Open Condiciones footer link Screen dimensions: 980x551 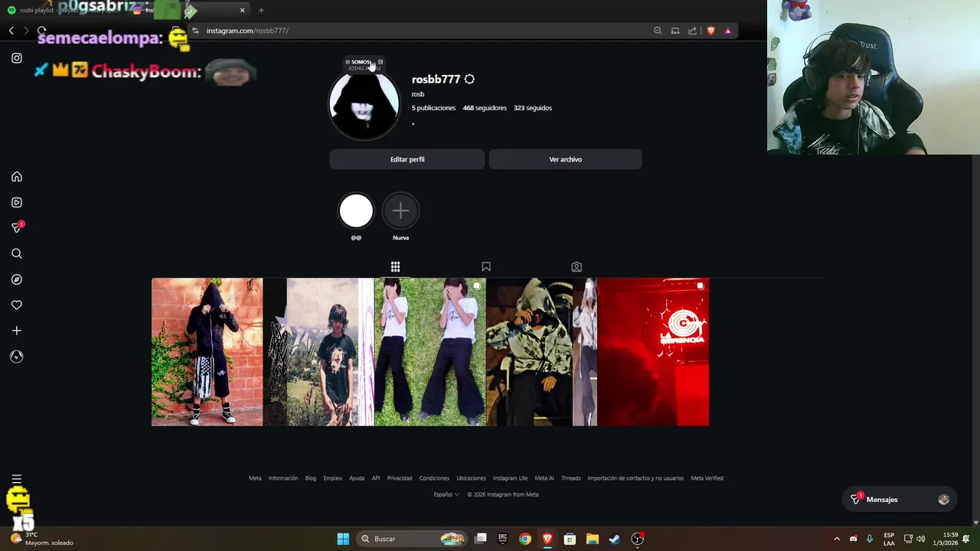[434, 478]
